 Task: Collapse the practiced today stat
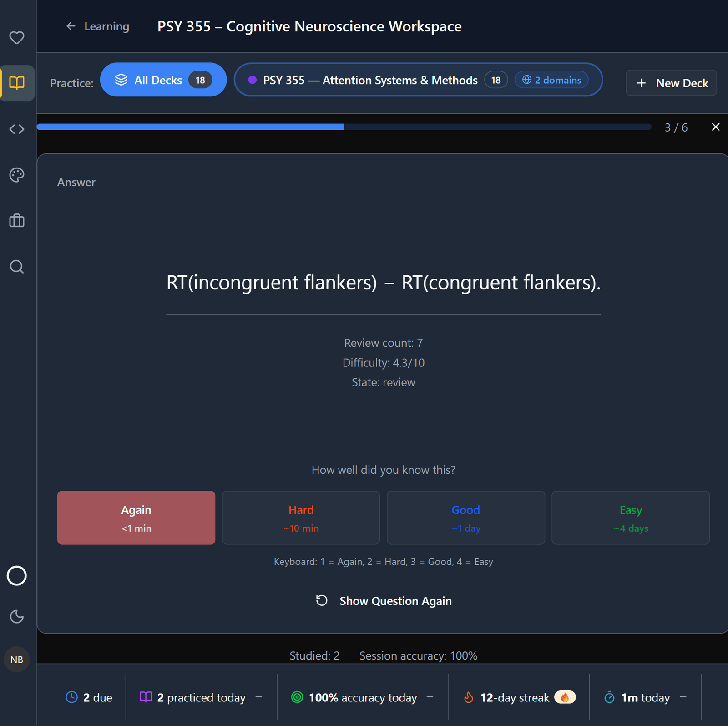[259, 697]
